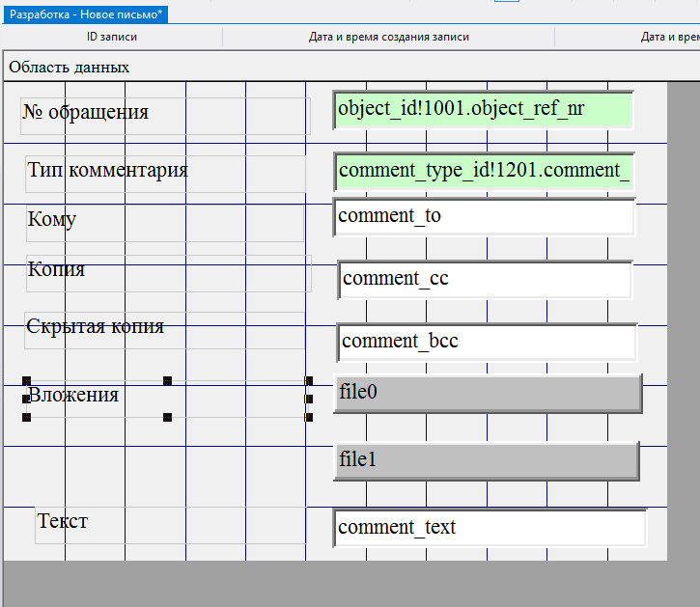The image size is (700, 607).
Task: Click the file0 button
Action: click(x=488, y=393)
